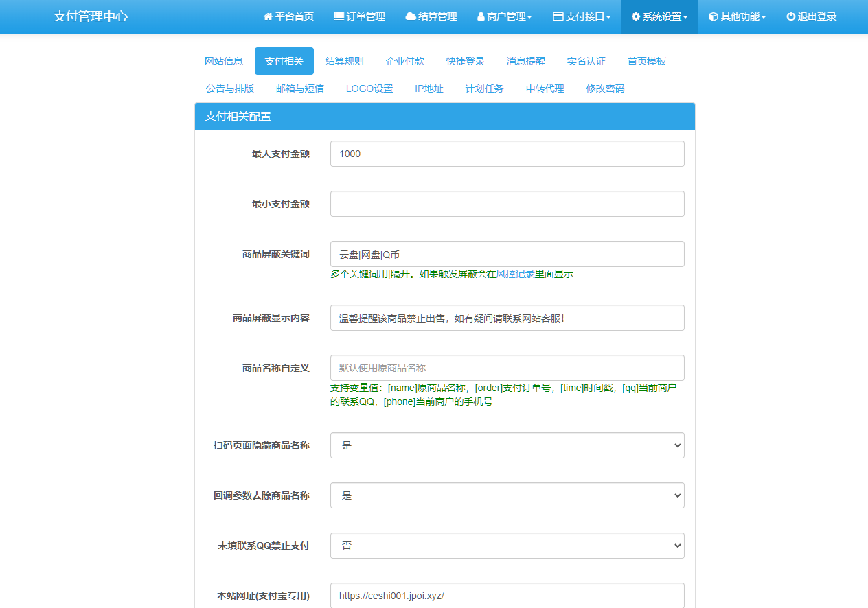
Task: Focus the 最大支付金额 field
Action: coord(507,154)
